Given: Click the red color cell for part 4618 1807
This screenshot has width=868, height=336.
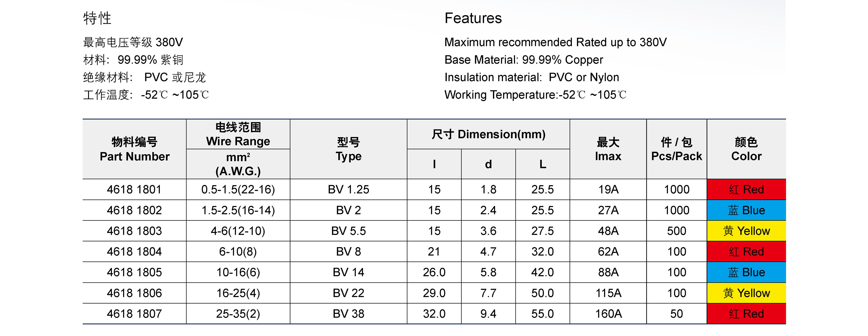Looking at the screenshot, I should (x=746, y=314).
